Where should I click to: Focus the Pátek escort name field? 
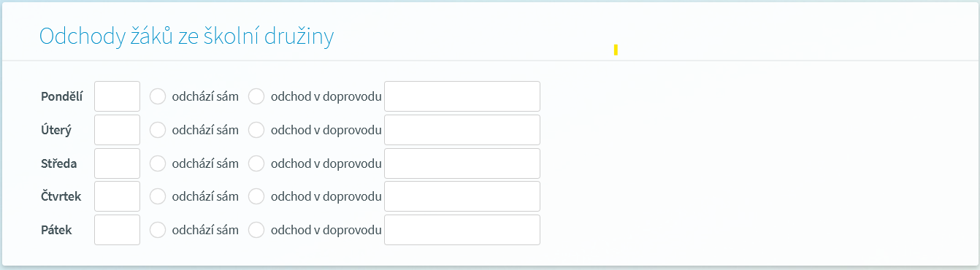click(x=462, y=230)
